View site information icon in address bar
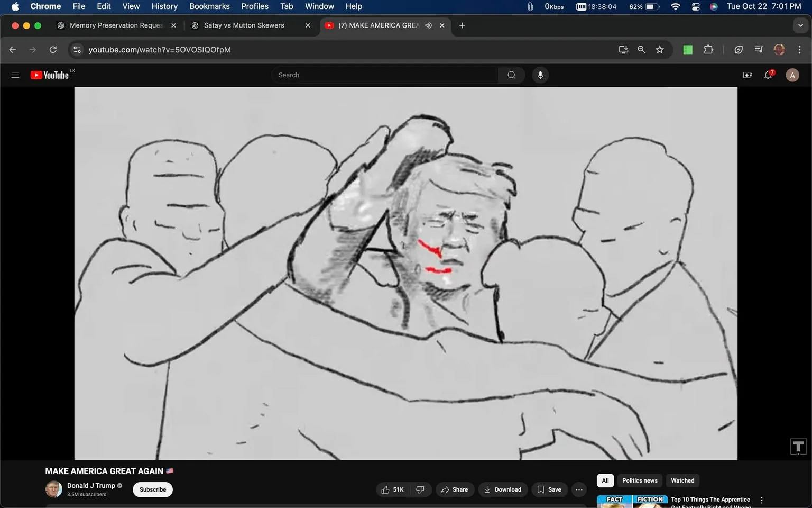Image resolution: width=812 pixels, height=508 pixels. pos(77,50)
